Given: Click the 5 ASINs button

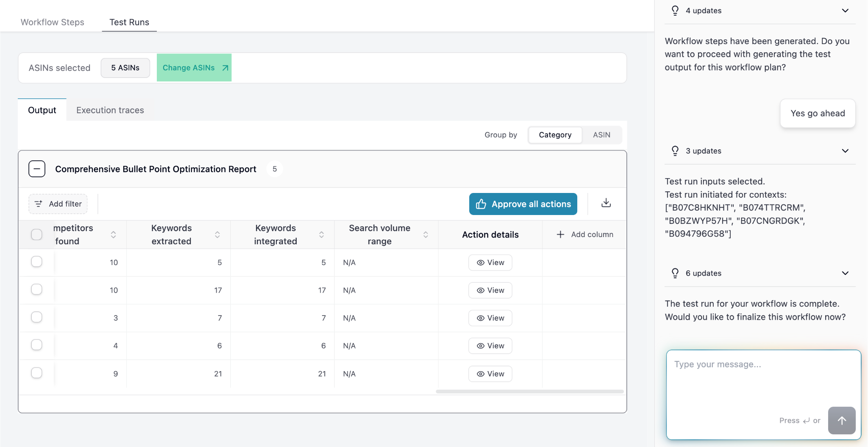Looking at the screenshot, I should tap(125, 68).
